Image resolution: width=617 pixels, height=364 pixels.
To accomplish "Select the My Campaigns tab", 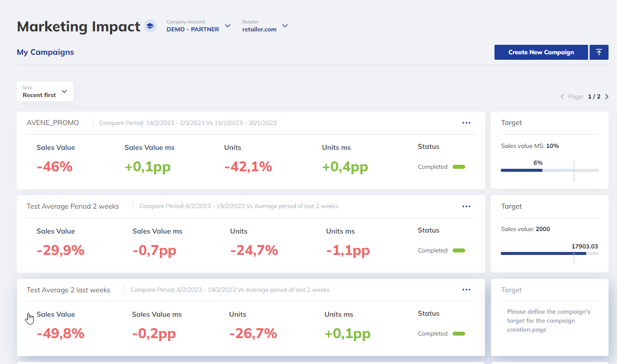I will point(45,52).
